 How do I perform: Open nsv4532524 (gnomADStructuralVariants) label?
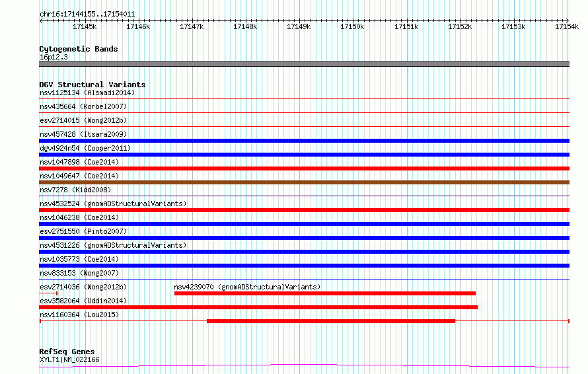point(113,204)
